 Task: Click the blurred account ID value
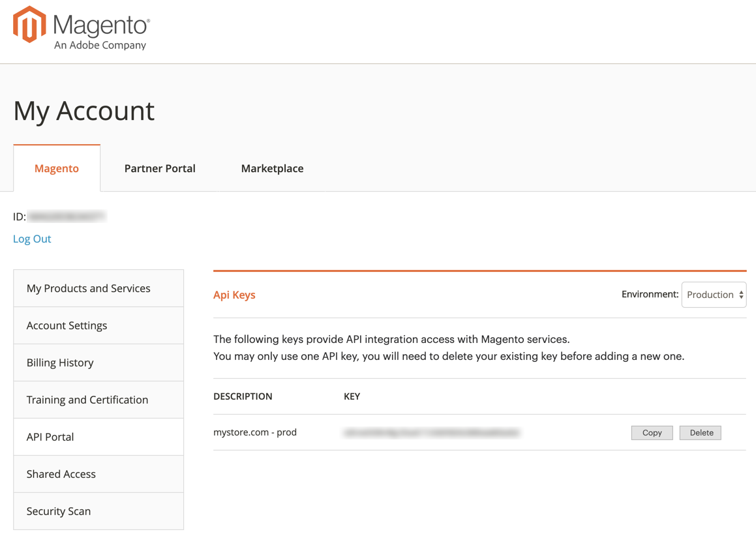pyautogui.click(x=67, y=216)
